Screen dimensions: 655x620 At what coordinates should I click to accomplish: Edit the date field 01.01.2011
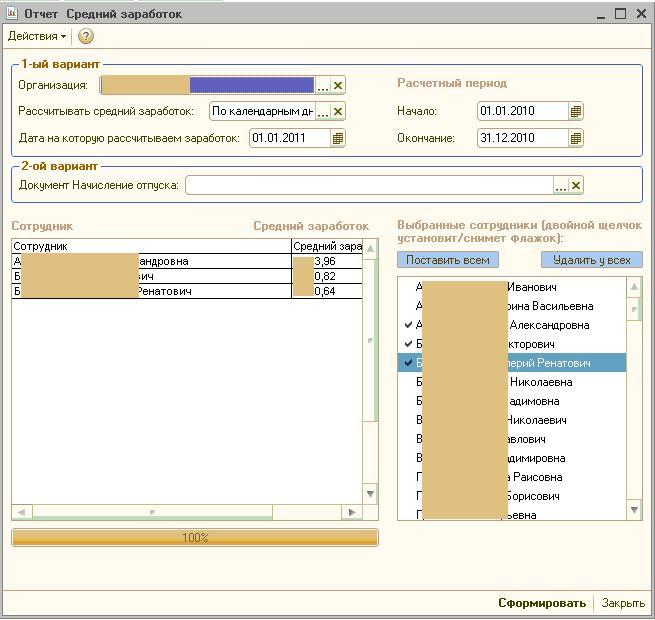tap(290, 138)
